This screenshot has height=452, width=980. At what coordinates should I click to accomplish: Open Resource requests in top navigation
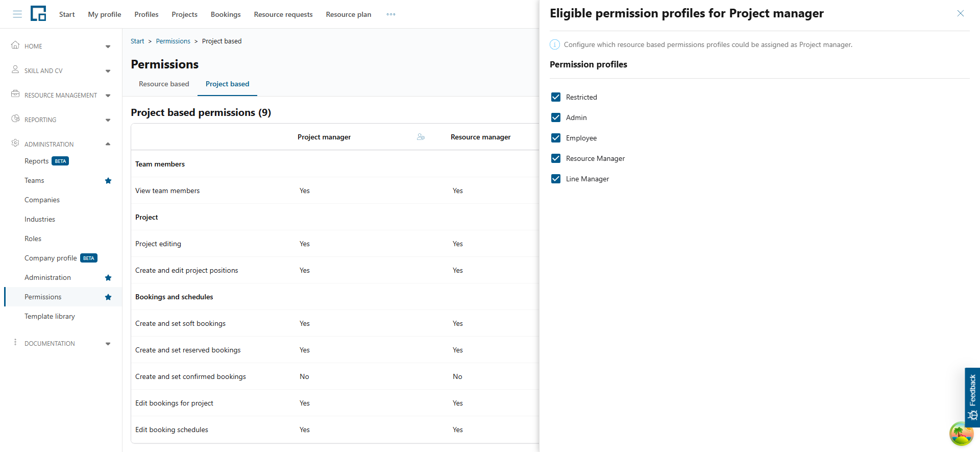pos(283,14)
